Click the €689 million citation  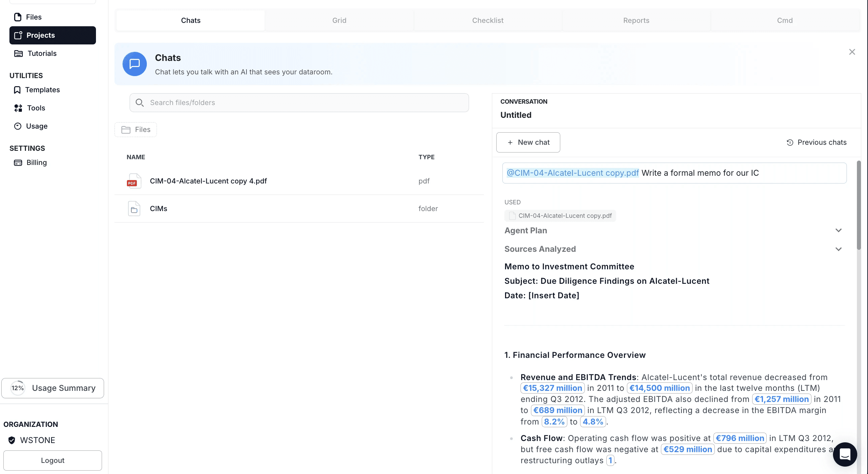tap(558, 410)
